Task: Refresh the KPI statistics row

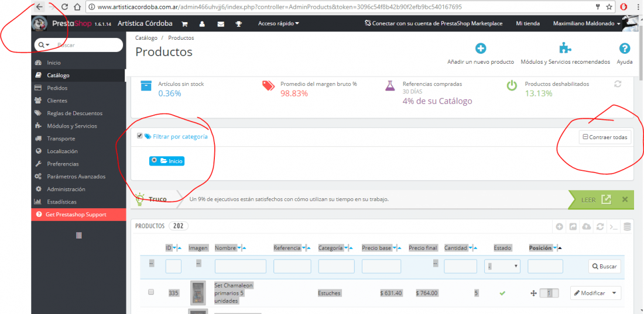Action: 618,84
